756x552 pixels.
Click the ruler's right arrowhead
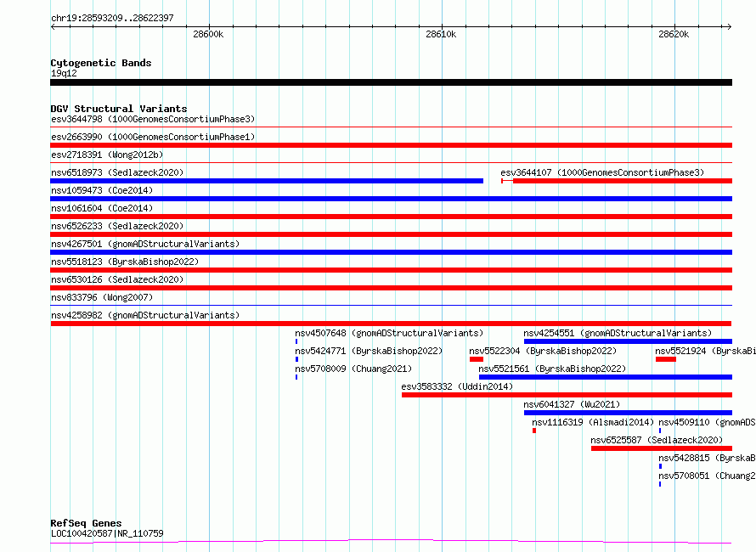730,27
